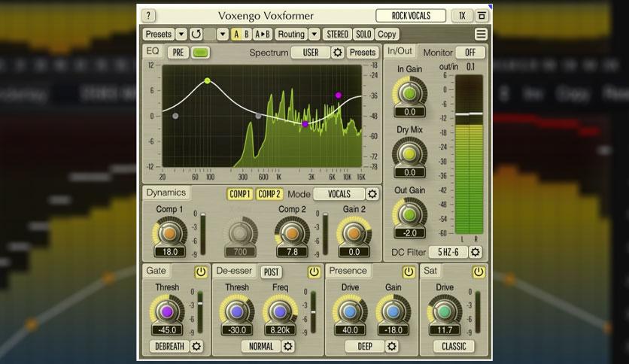This screenshot has width=629, height=364.
Task: Open DC Filter settings gear
Action: tap(475, 252)
